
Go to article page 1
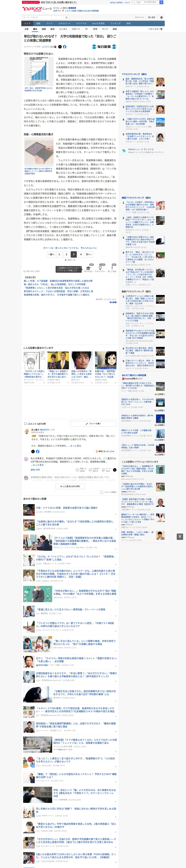coord(59,254)
